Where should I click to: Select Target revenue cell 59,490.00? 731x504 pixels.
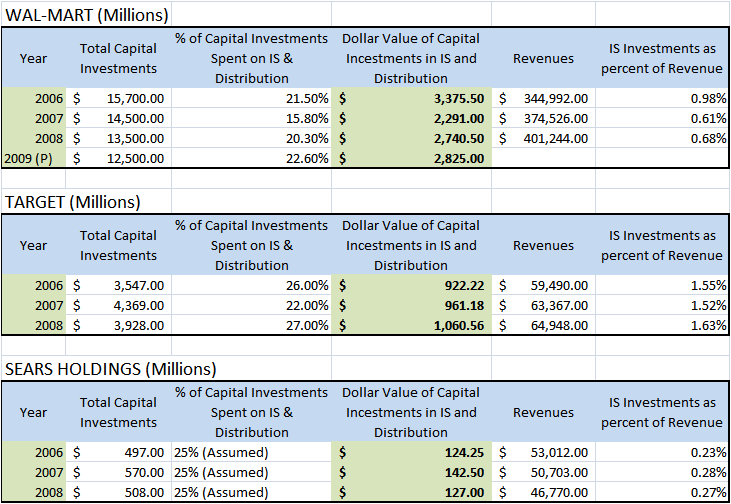click(543, 285)
